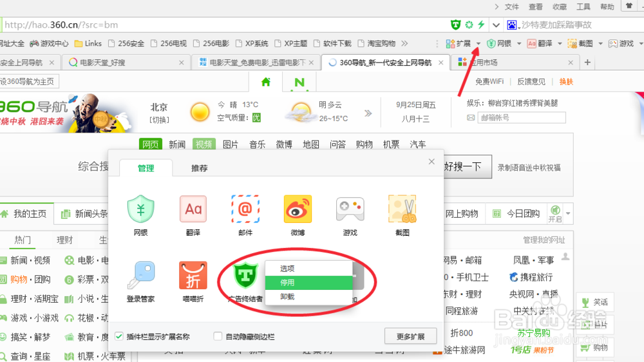
Task: Click the URL address bar
Action: tap(225, 24)
